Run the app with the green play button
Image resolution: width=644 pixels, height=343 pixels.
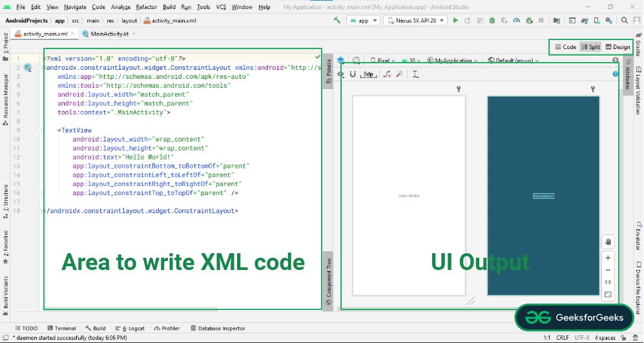coord(456,21)
